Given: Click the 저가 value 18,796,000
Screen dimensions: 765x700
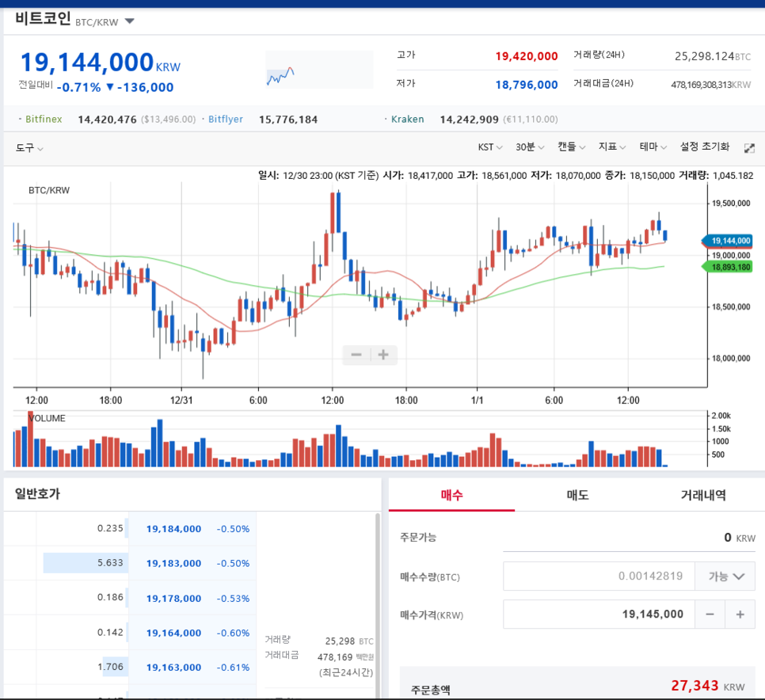Looking at the screenshot, I should [527, 85].
